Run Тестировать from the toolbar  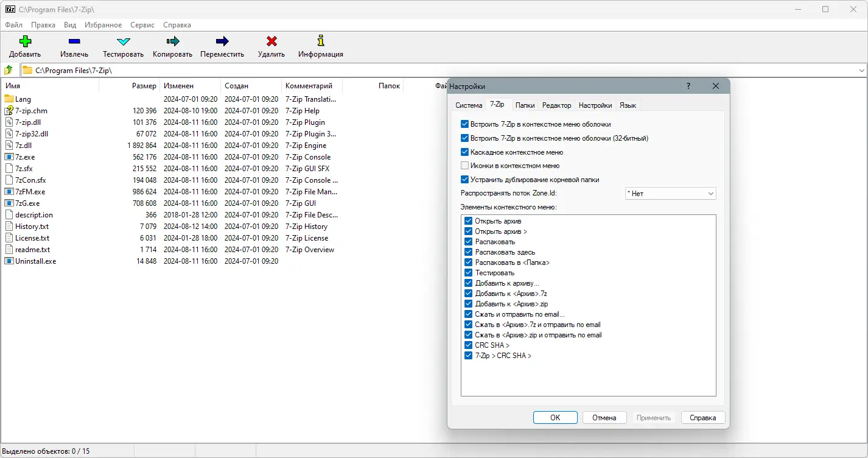pyautogui.click(x=124, y=41)
